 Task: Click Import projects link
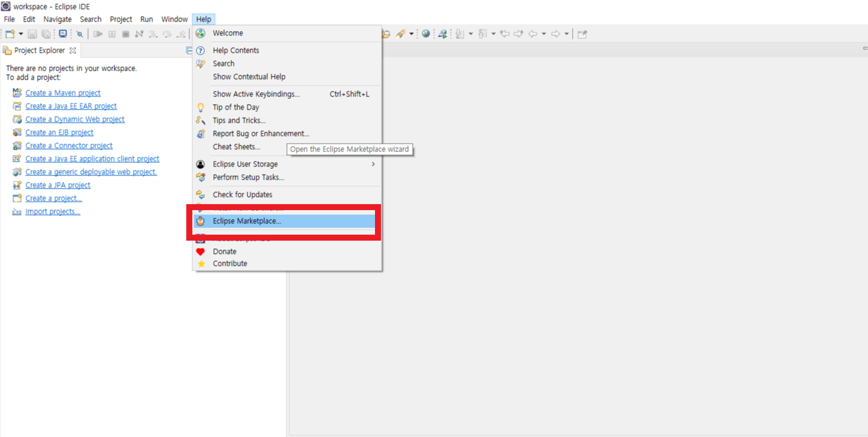53,211
